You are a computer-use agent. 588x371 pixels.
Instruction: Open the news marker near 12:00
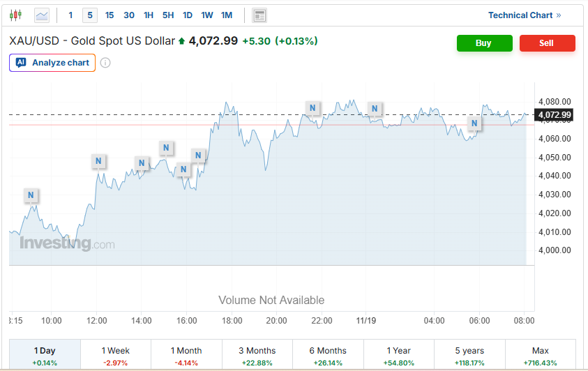(99, 161)
